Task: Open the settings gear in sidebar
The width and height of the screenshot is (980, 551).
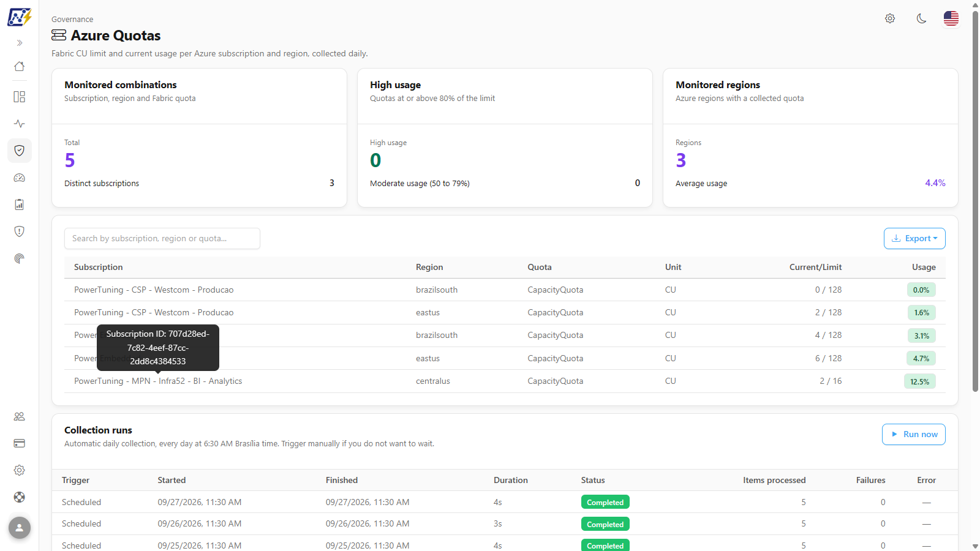Action: click(x=20, y=470)
